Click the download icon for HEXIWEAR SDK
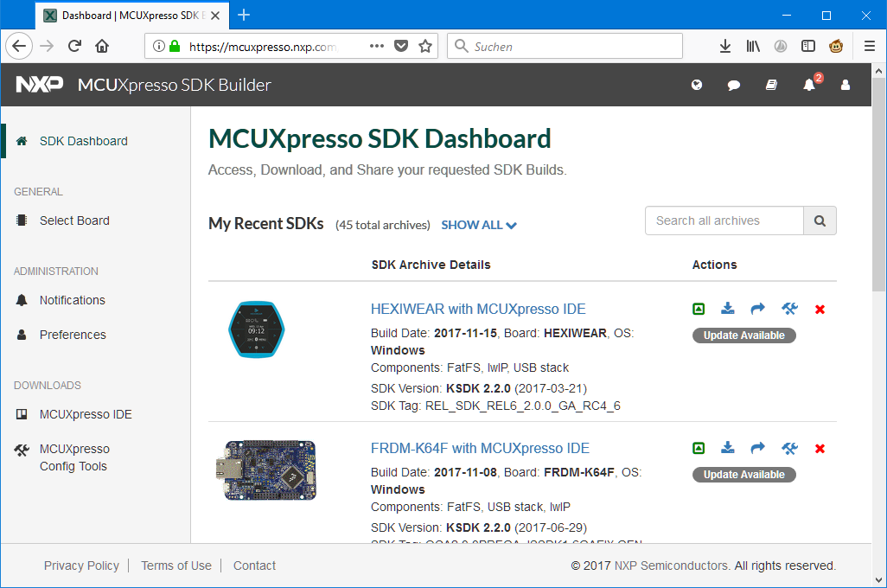Image resolution: width=887 pixels, height=588 pixels. [x=728, y=309]
